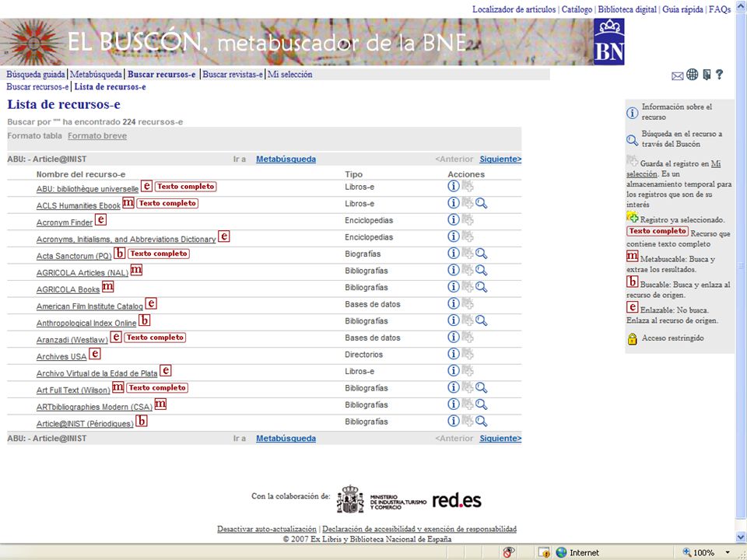Switch to Metabúsqueda tab

96,75
